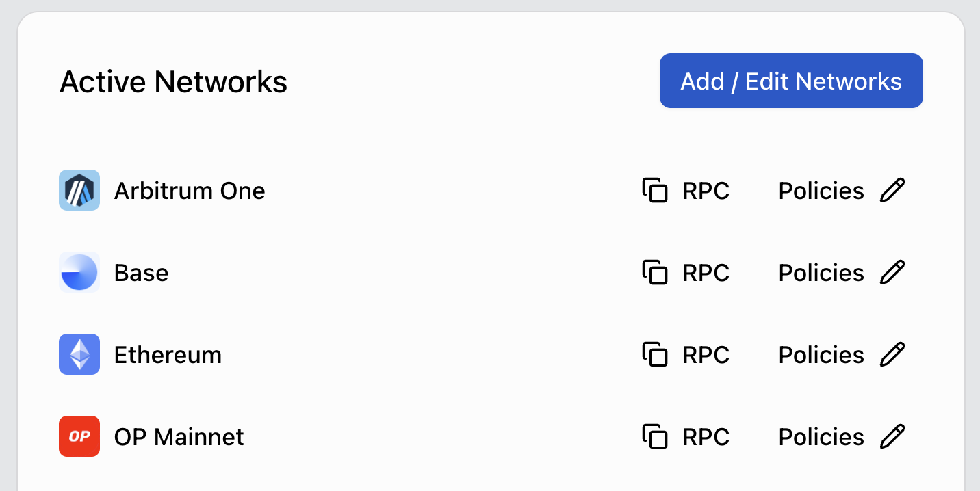980x491 pixels.
Task: Copy the OP Mainnet RPC icon
Action: [655, 436]
